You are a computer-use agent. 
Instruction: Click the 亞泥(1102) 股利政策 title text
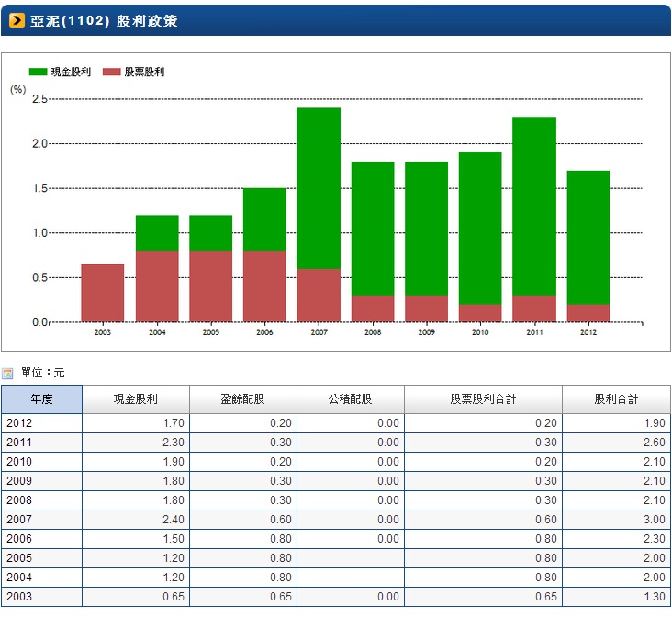pos(104,20)
